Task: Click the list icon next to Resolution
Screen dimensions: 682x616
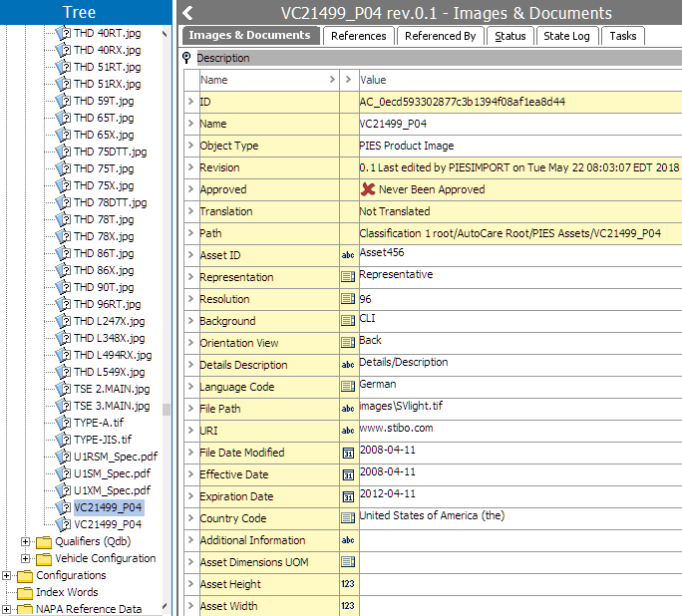Action: point(348,299)
